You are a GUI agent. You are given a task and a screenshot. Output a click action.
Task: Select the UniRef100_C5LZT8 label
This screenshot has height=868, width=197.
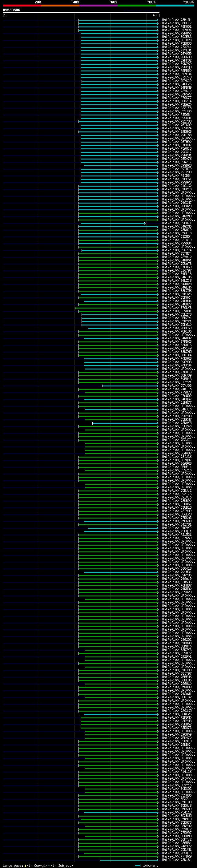[x=177, y=314]
